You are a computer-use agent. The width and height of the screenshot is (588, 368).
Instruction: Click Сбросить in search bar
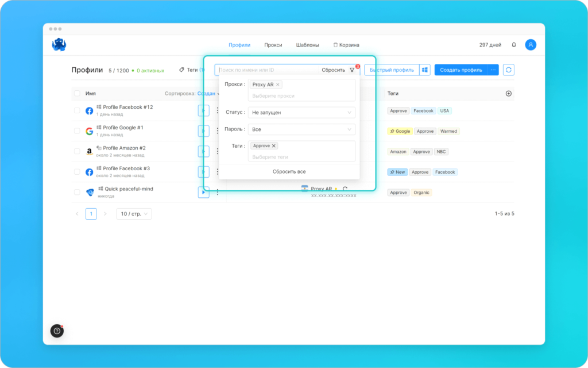(x=334, y=70)
